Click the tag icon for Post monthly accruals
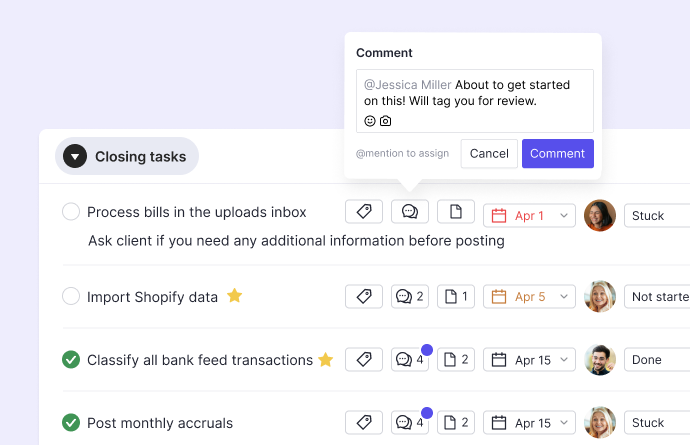 click(364, 423)
